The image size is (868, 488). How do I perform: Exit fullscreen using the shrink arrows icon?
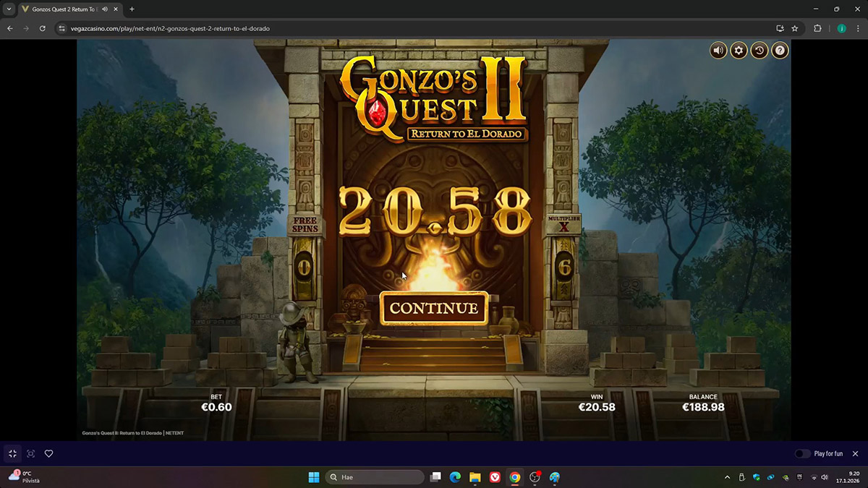[12, 454]
